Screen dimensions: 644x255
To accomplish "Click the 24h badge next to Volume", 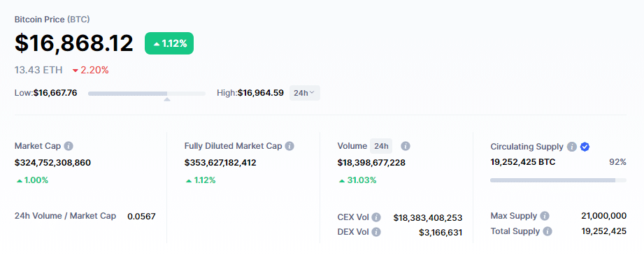I will click(x=381, y=146).
